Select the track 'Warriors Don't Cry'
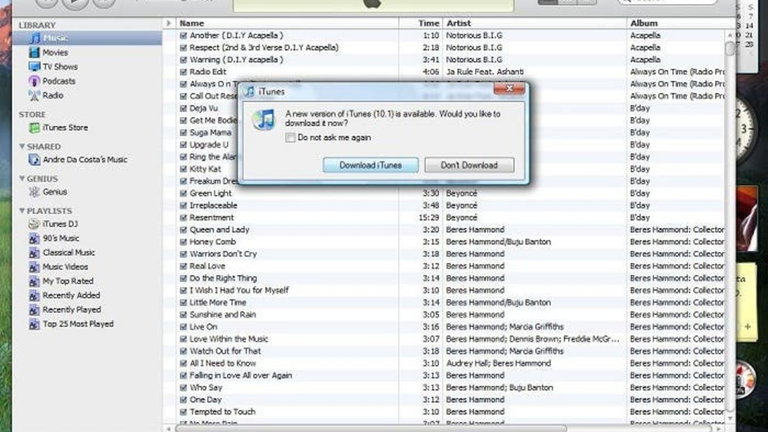This screenshot has height=432, width=768. coord(223,254)
